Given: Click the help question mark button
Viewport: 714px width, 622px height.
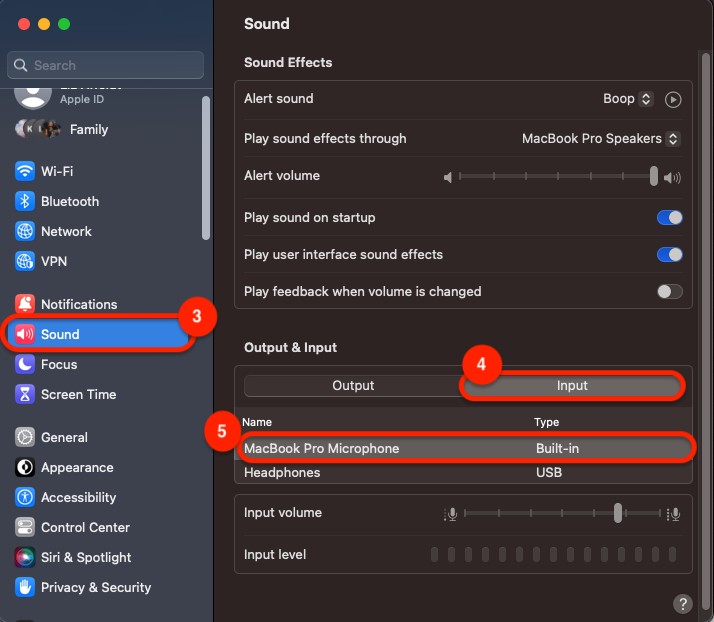Looking at the screenshot, I should point(683,603).
